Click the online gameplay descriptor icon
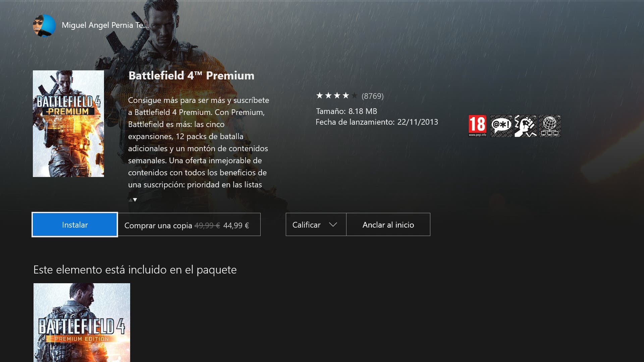This screenshot has width=644, height=362. (550, 126)
